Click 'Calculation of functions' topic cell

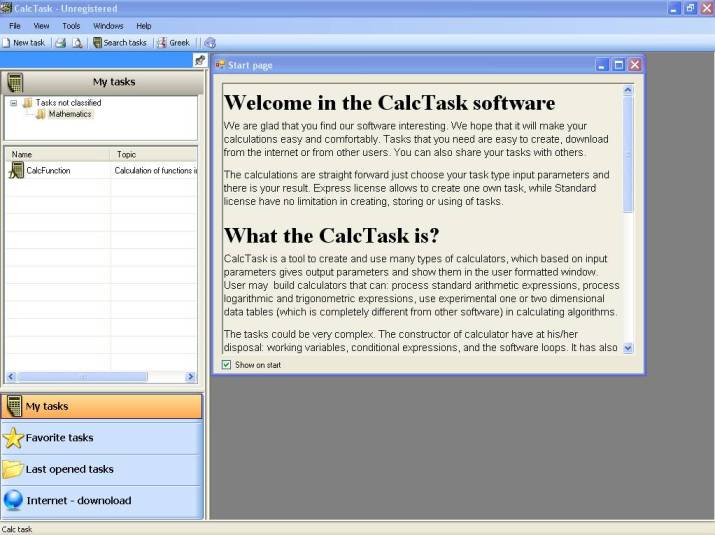pyautogui.click(x=155, y=171)
